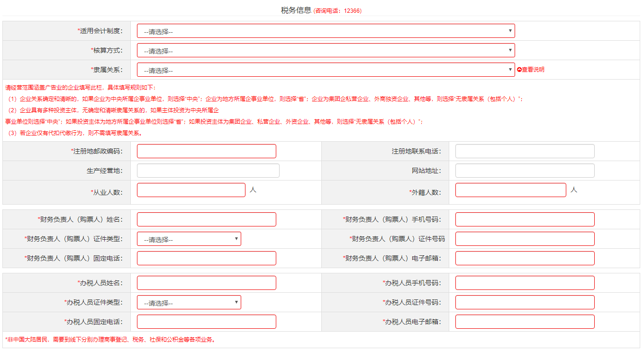Focus the 注册地联系电话 text box
Viewport: 644px width, 352px height.
[525, 152]
